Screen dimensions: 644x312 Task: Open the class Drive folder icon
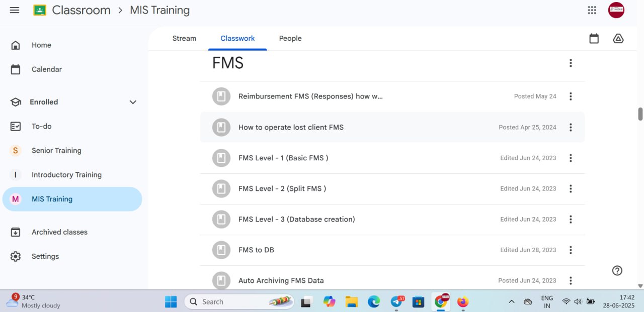[x=618, y=39]
